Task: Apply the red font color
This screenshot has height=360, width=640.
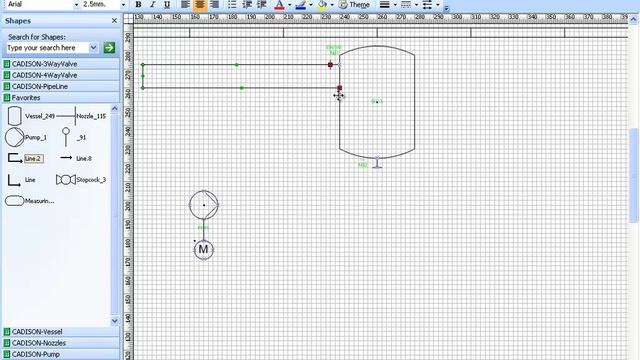Action: [280, 4]
